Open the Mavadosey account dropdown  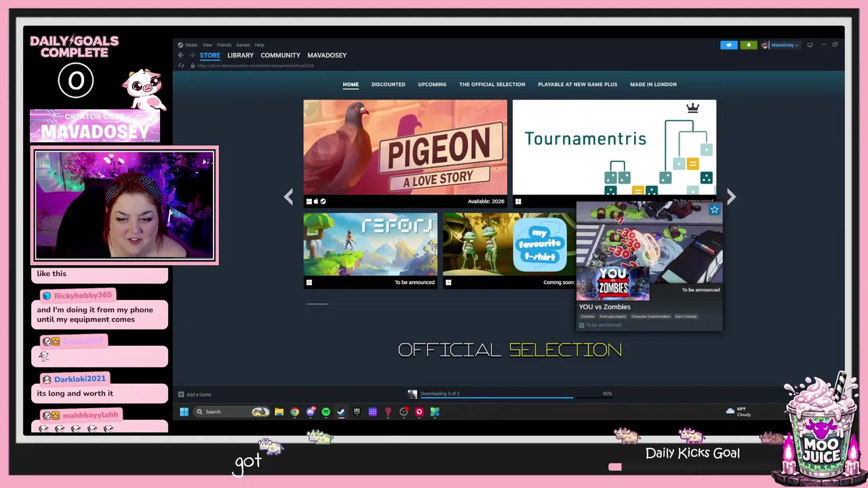(785, 45)
